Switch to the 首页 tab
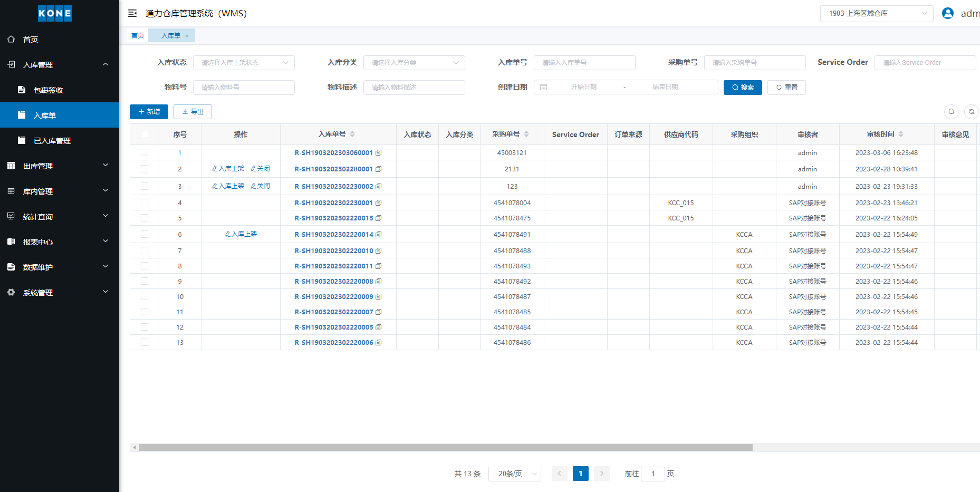 tap(138, 35)
